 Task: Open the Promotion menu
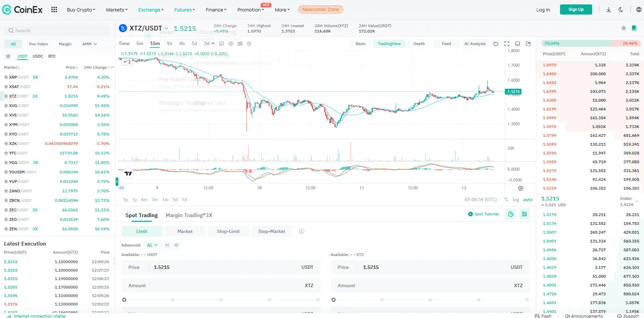click(x=251, y=10)
